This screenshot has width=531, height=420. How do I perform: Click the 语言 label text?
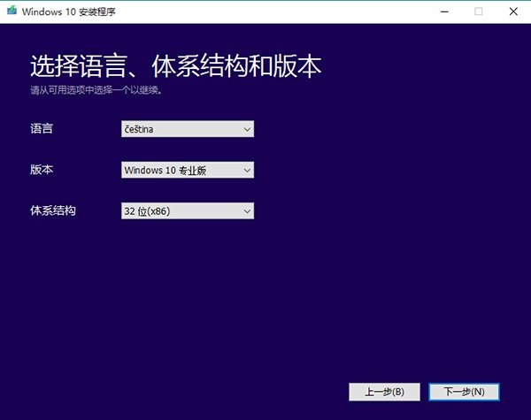pyautogui.click(x=42, y=128)
